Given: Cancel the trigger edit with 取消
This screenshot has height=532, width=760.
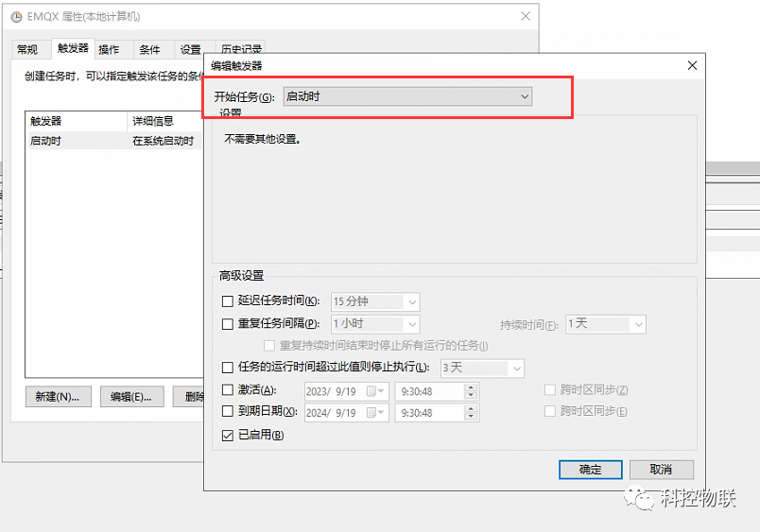Looking at the screenshot, I should click(661, 469).
